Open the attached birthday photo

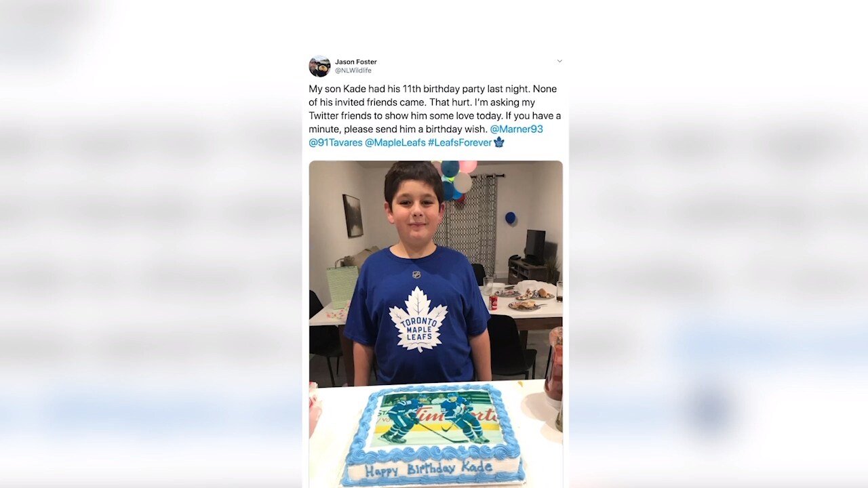pyautogui.click(x=436, y=324)
